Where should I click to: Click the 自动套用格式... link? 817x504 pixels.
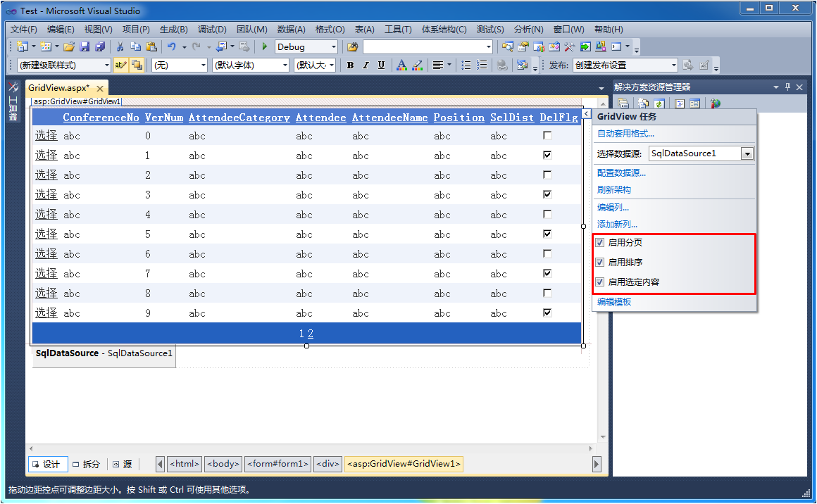click(x=625, y=134)
